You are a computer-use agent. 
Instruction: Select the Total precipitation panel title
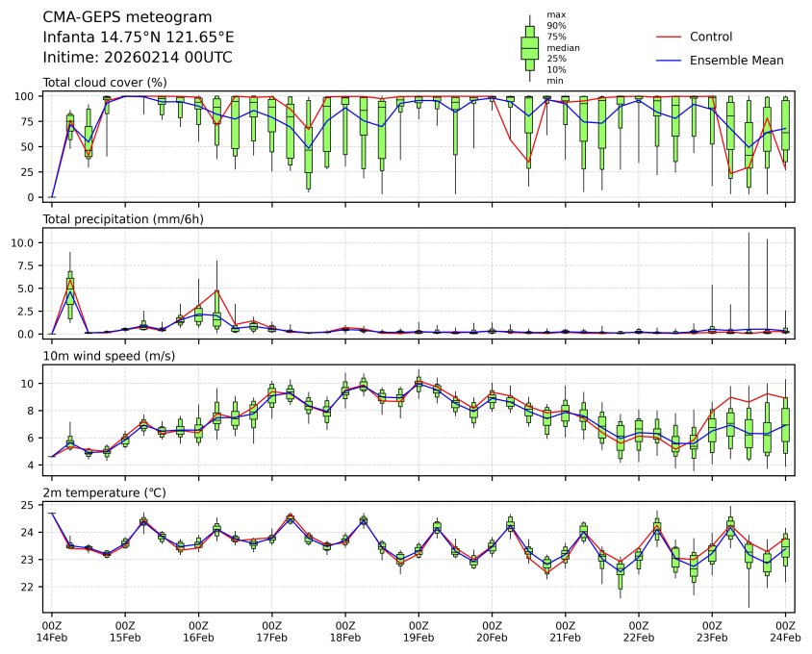[x=123, y=219]
